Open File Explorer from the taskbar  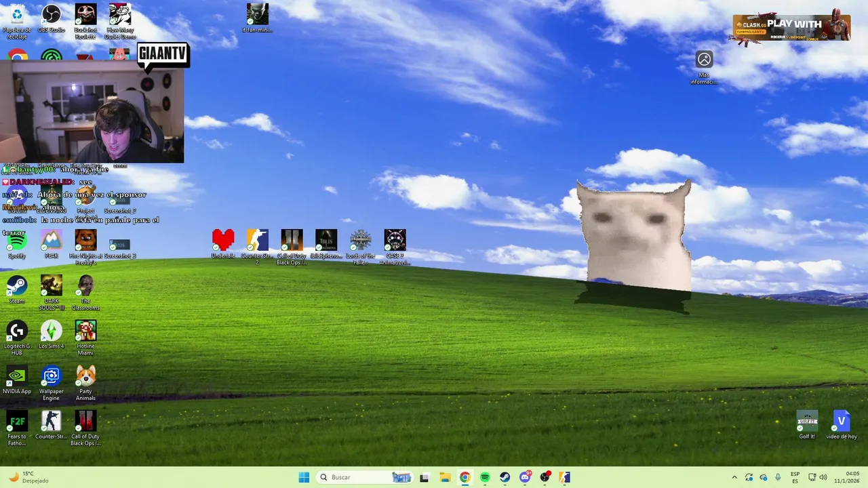tap(444, 477)
